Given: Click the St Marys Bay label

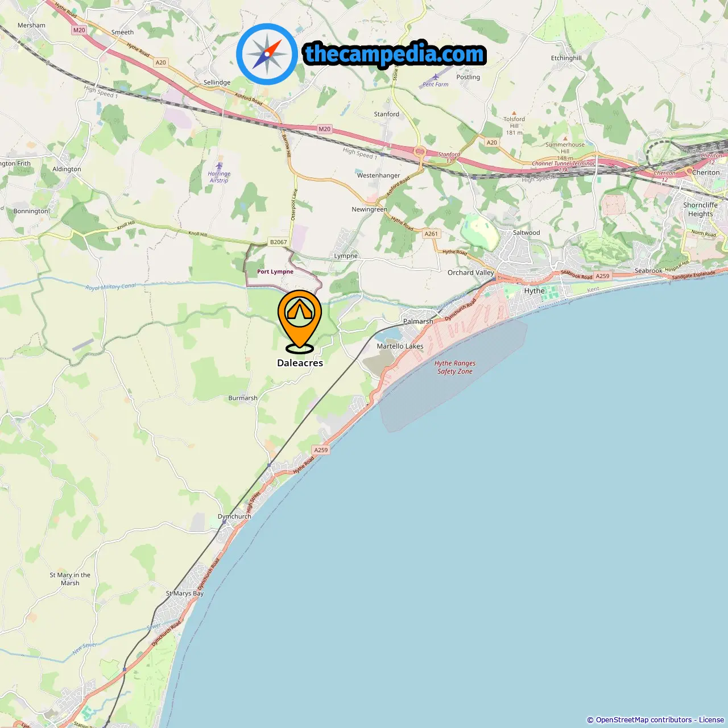Looking at the screenshot, I should coord(184,593).
